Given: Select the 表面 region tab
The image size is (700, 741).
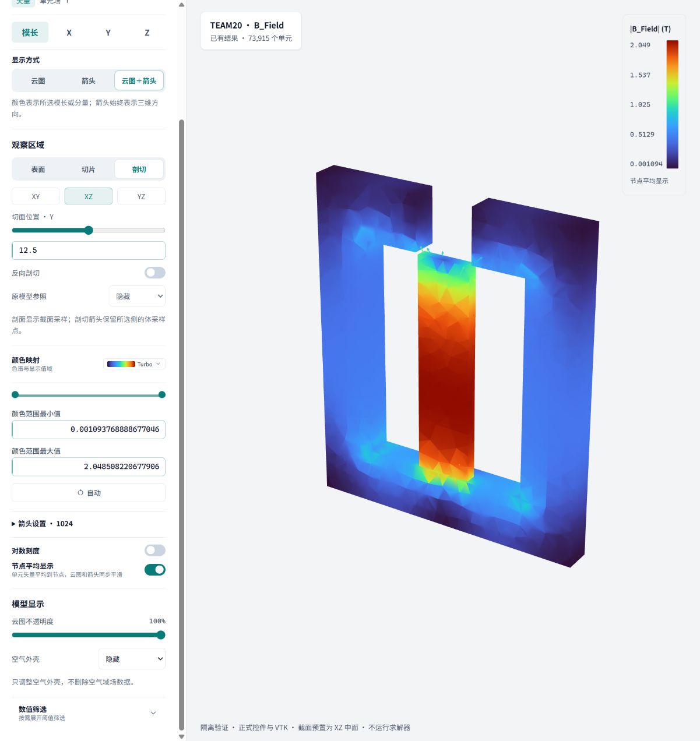Looking at the screenshot, I should pos(38,170).
